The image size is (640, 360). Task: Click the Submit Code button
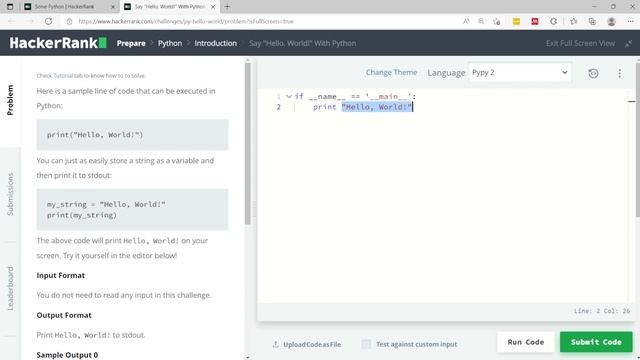pyautogui.click(x=596, y=342)
